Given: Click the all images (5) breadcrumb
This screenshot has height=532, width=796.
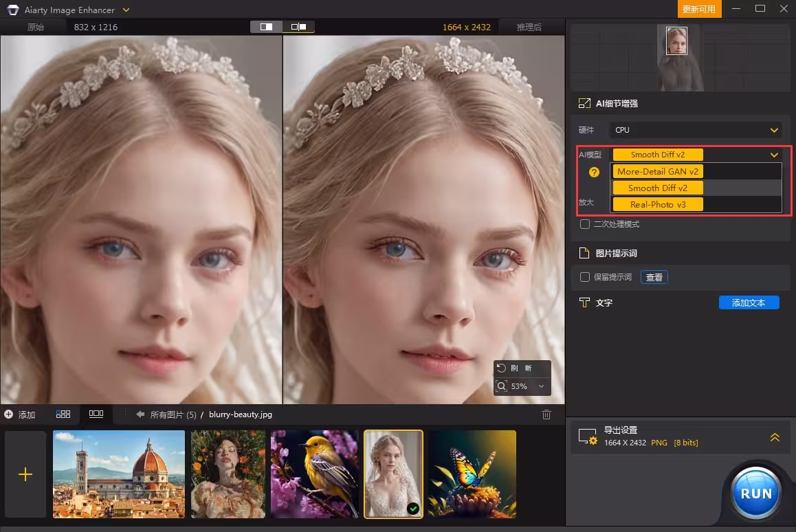Looking at the screenshot, I should point(173,414).
